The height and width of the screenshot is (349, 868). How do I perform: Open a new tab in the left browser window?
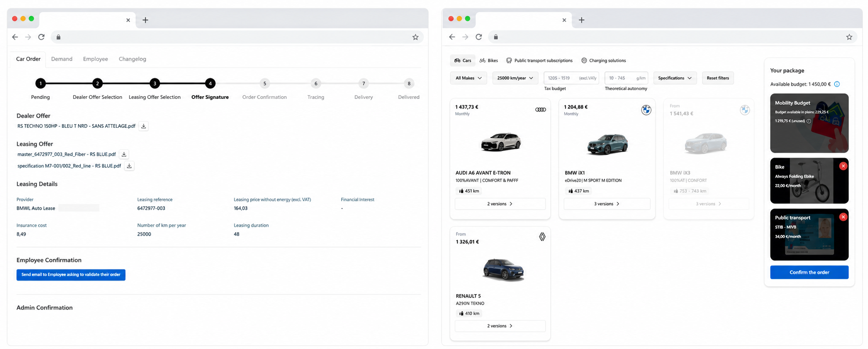tap(145, 20)
